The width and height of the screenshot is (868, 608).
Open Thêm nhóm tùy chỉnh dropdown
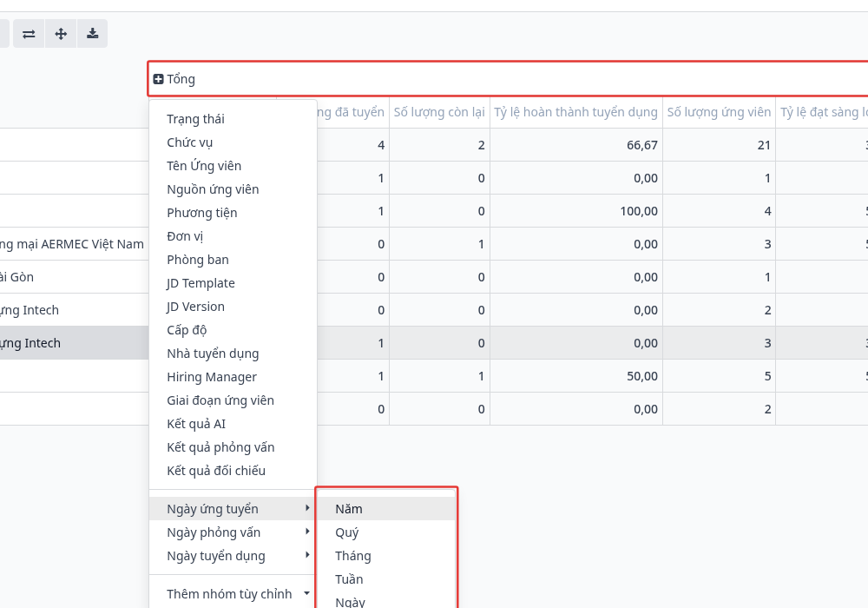pos(233,594)
